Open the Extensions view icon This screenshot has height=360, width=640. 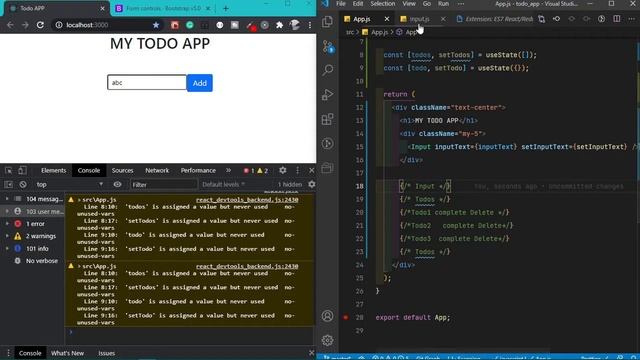[x=327, y=119]
